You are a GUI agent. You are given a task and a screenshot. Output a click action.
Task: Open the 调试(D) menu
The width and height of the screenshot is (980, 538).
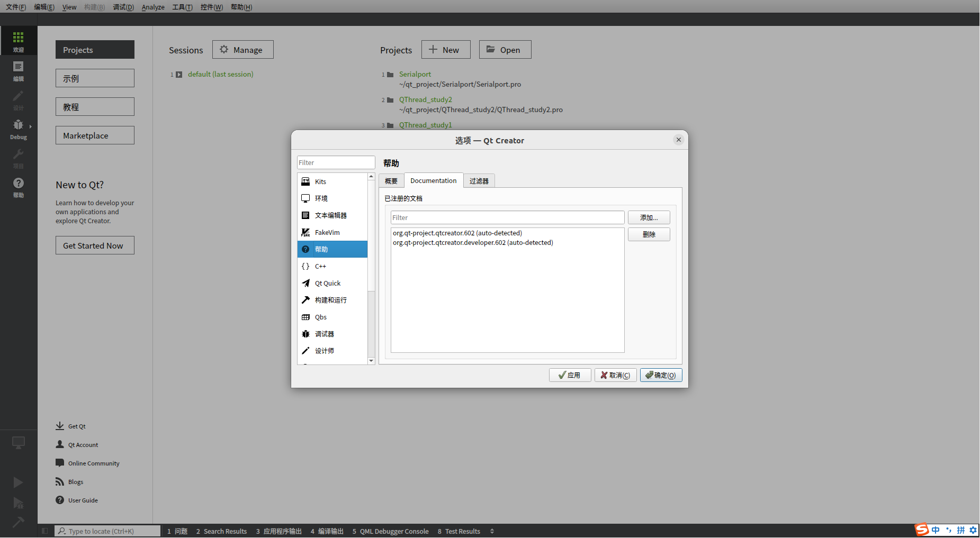click(123, 7)
